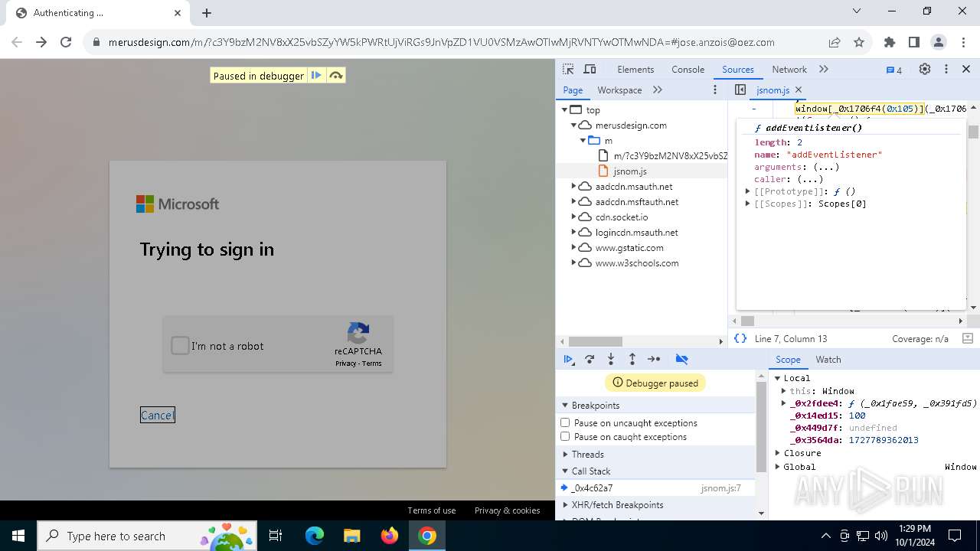The image size is (980, 551).
Task: Click the Step button in debugger toolbar
Action: tap(654, 359)
